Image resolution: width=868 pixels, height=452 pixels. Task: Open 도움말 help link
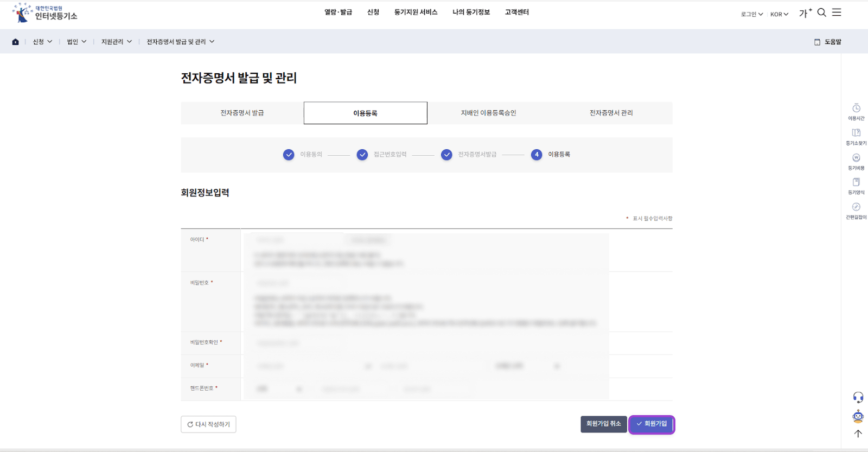click(x=828, y=42)
